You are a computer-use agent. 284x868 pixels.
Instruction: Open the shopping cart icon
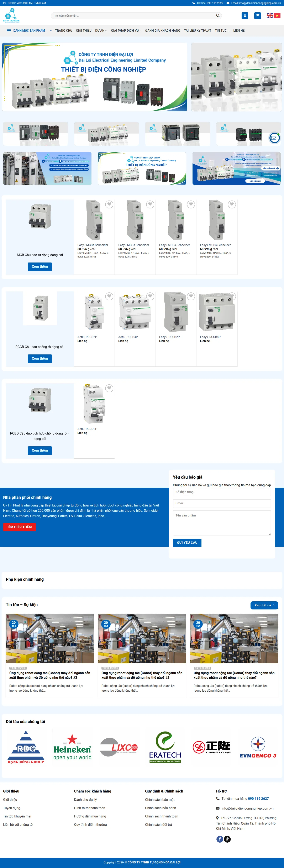pyautogui.click(x=257, y=16)
